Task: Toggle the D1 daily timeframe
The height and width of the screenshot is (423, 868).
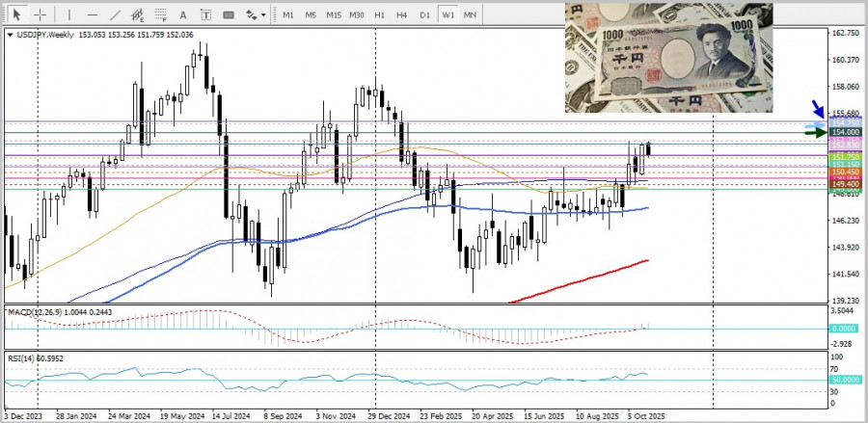Action: [424, 14]
